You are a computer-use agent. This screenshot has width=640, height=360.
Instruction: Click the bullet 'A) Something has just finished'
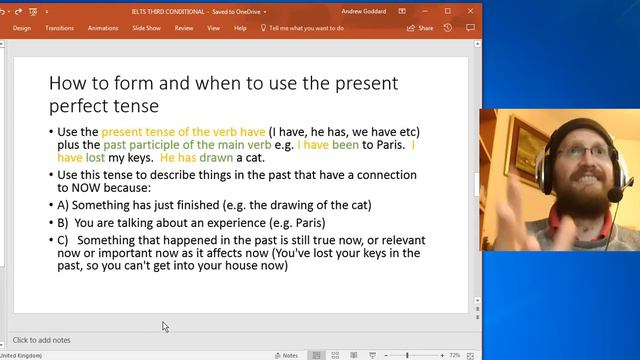pos(214,205)
